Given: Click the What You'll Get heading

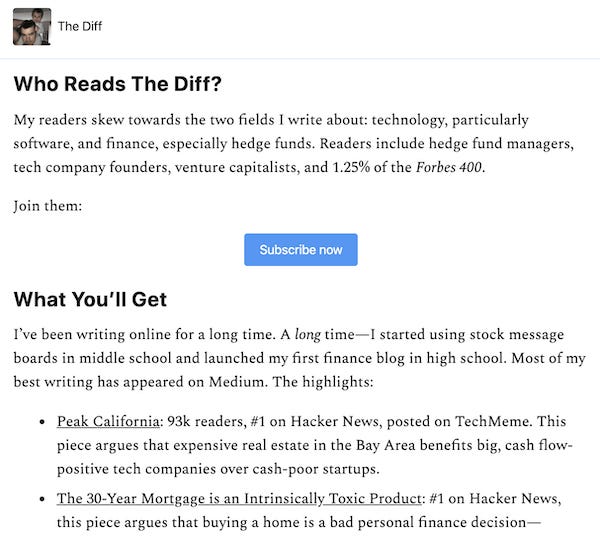Looking at the screenshot, I should pos(90,299).
